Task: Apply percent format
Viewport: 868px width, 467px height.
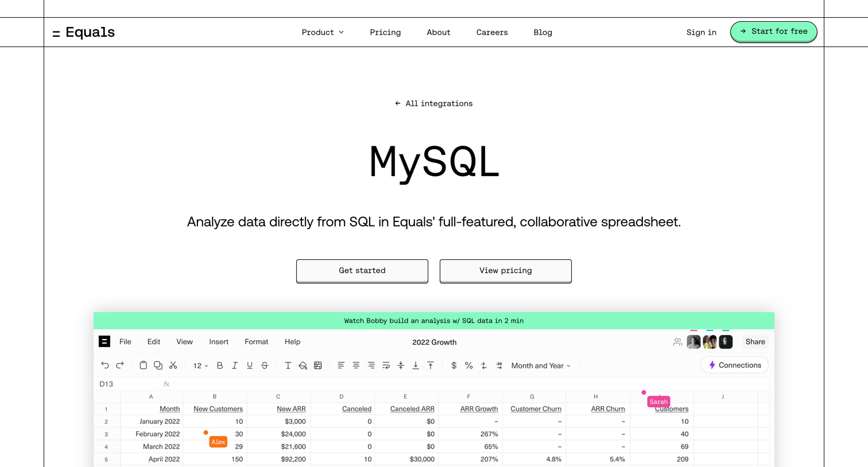Action: 469,365
